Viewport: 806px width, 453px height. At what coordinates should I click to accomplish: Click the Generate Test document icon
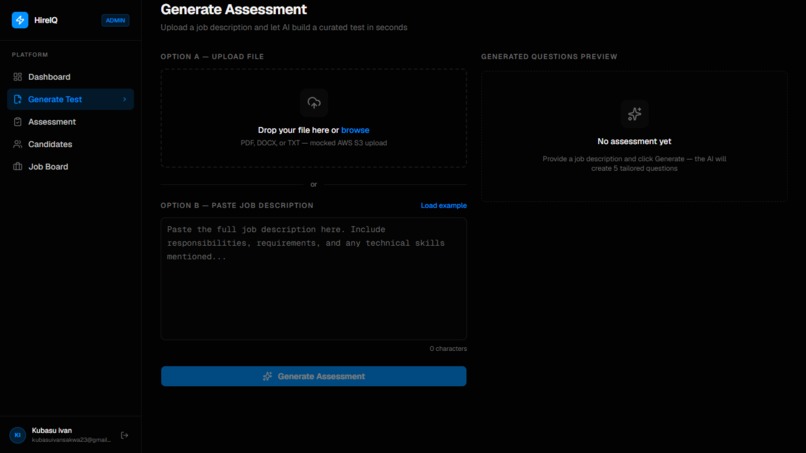[17, 99]
